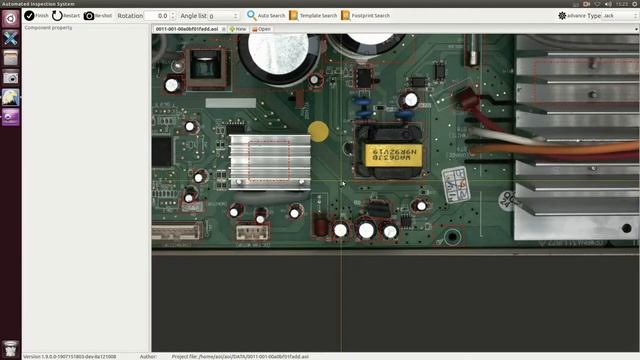Screen dimensions: 640x360
Task: Click the screen recording indicator in top bar
Action: pyautogui.click(x=587, y=4)
